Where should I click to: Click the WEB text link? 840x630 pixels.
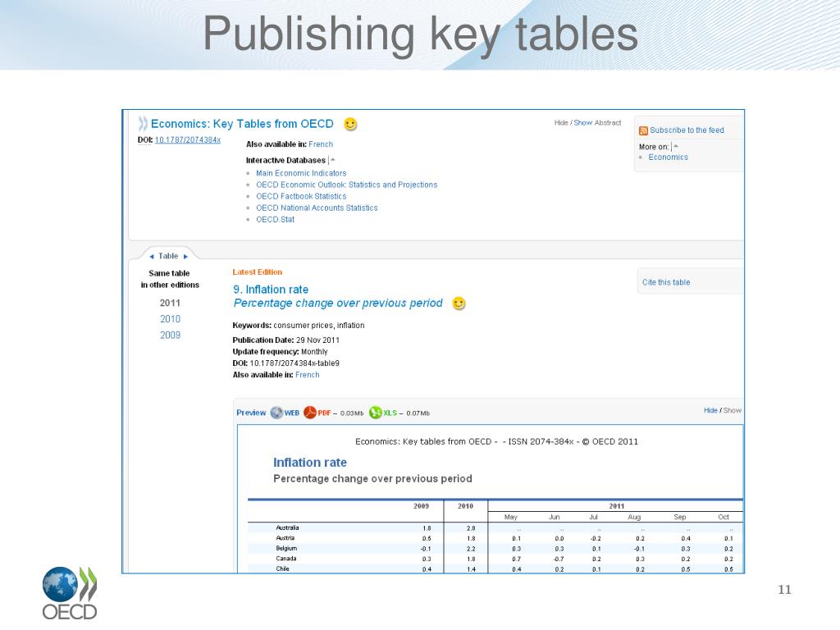(292, 413)
